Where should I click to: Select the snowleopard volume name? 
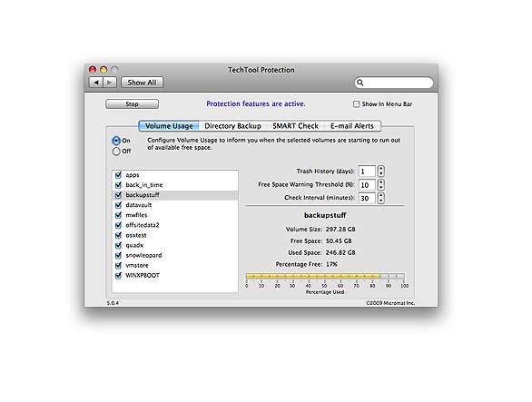[143, 255]
